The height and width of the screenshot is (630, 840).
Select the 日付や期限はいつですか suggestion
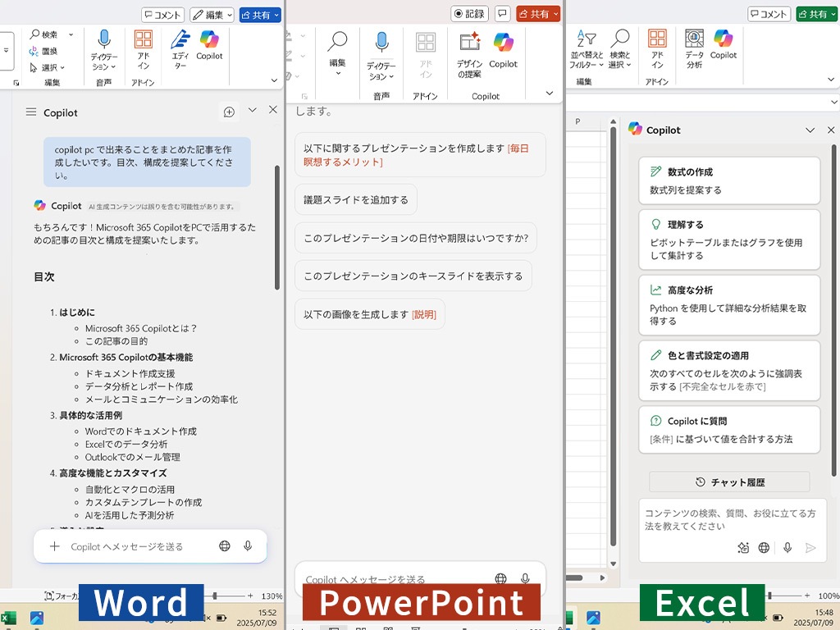tap(416, 238)
